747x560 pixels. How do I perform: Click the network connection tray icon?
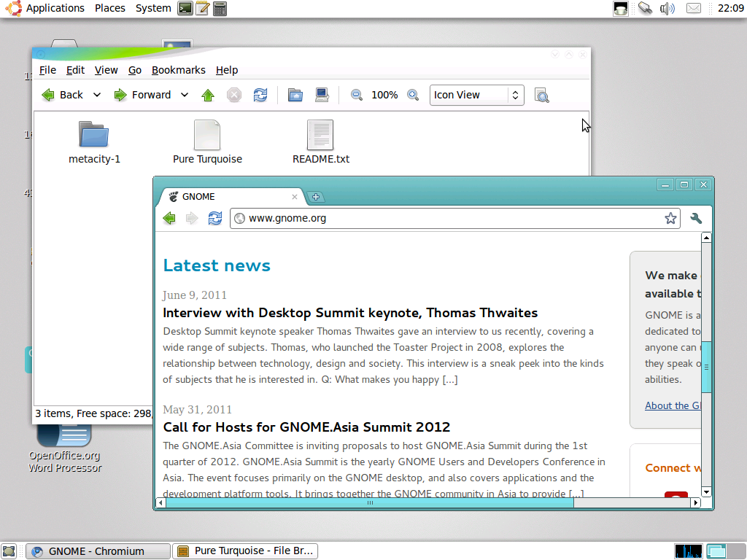pos(646,8)
